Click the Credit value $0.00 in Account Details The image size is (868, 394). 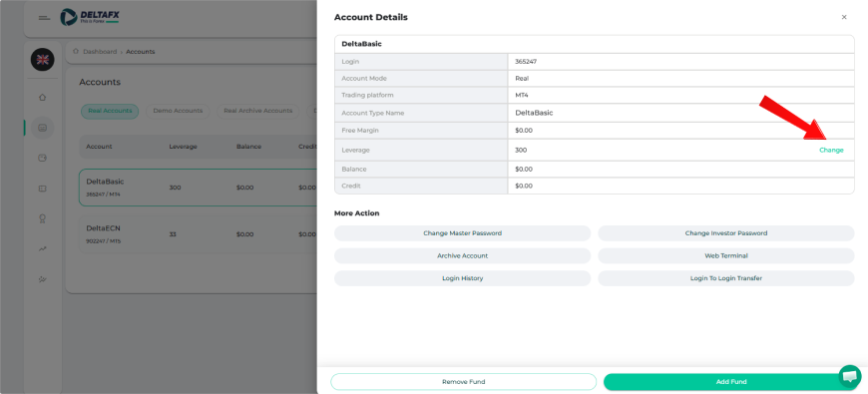pyautogui.click(x=524, y=186)
